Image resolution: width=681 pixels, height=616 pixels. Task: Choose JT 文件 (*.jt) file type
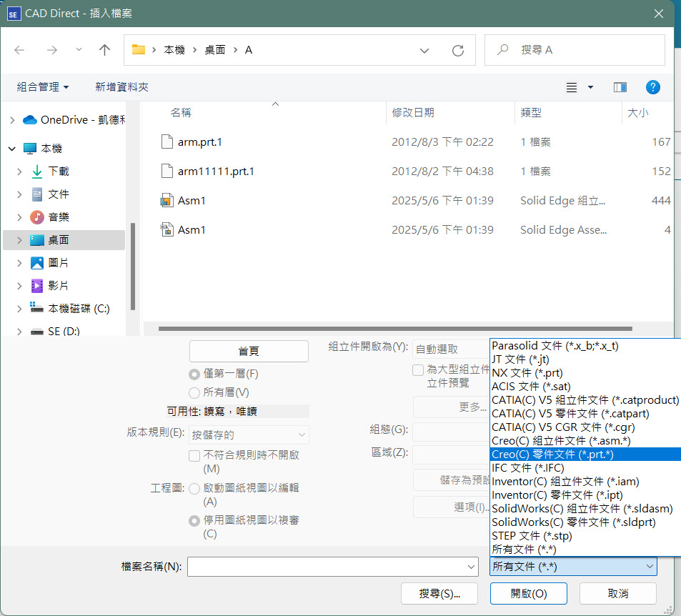585,359
